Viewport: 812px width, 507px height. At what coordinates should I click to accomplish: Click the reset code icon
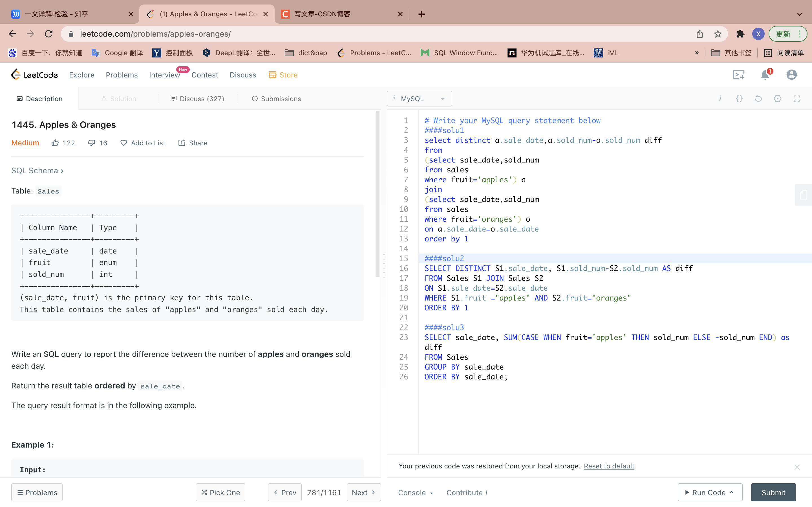758,99
